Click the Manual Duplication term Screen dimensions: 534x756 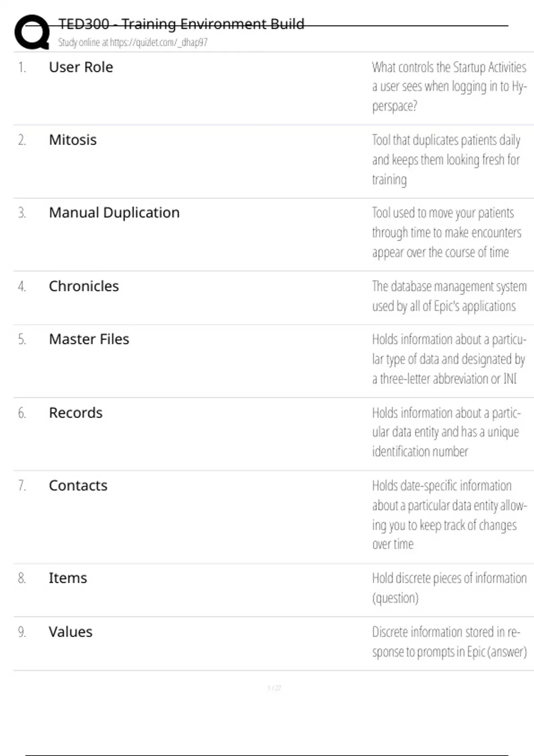coord(114,213)
